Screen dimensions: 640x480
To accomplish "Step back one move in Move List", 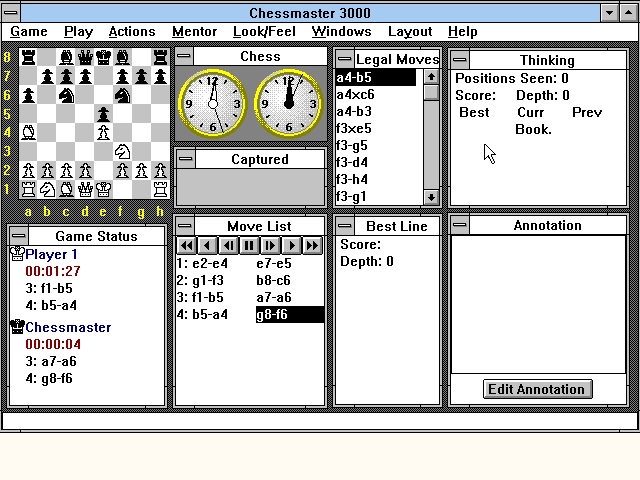I will click(x=207, y=246).
